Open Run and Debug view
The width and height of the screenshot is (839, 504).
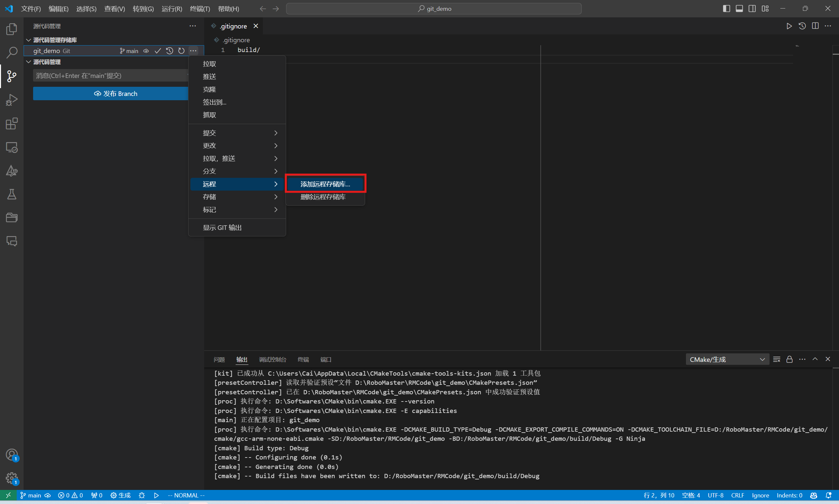tap(11, 100)
